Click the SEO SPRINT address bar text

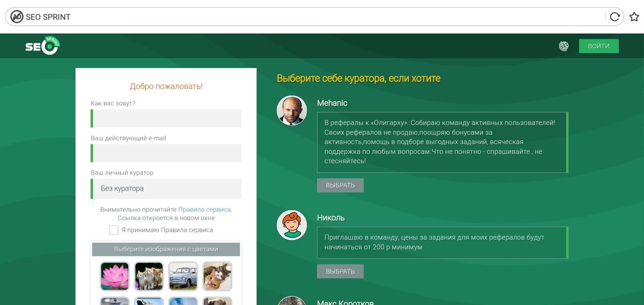tap(48, 17)
